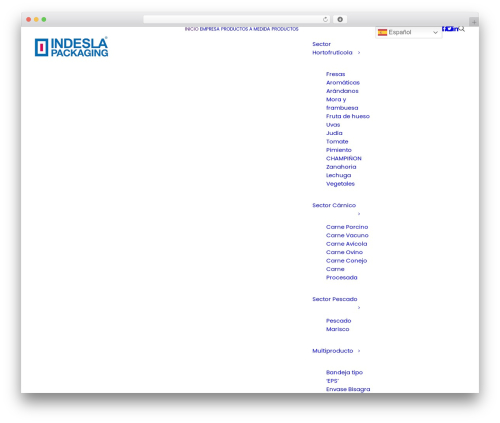Open the Español language dropdown
The height and width of the screenshot is (423, 500).
pyautogui.click(x=409, y=32)
